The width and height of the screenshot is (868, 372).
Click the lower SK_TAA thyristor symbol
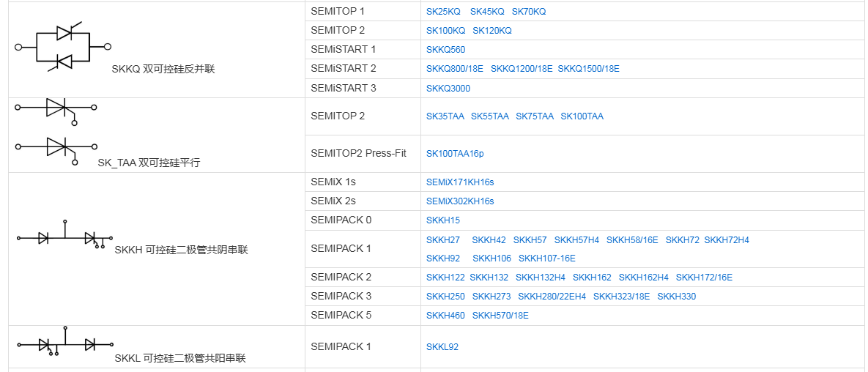click(57, 148)
